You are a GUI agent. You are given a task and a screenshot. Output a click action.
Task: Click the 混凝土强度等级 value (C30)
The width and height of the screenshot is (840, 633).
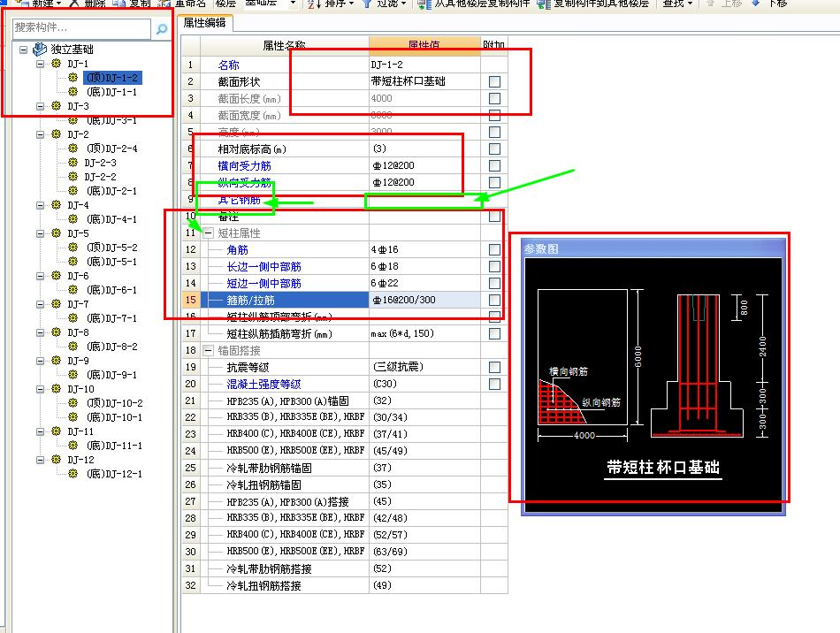(x=424, y=384)
